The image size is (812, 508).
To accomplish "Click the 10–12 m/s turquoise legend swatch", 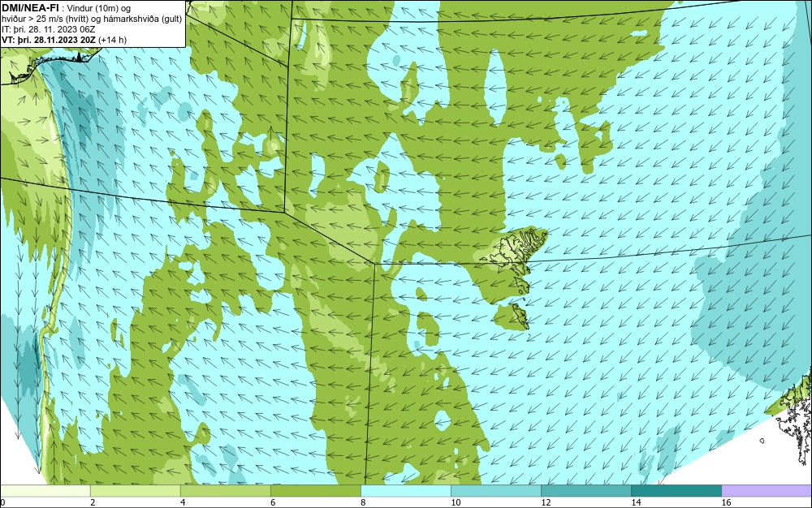I will coord(496,491).
